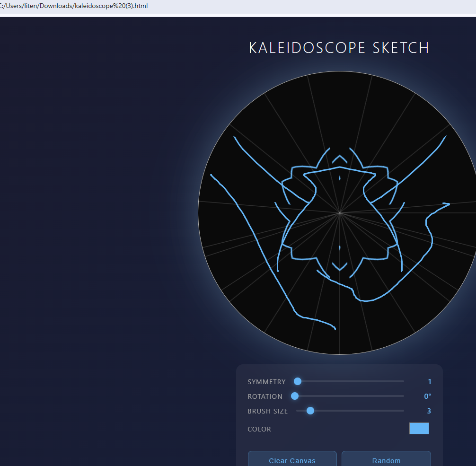Click the "SYMMETRY" label
Image resolution: width=476 pixels, height=466 pixels.
(x=266, y=382)
